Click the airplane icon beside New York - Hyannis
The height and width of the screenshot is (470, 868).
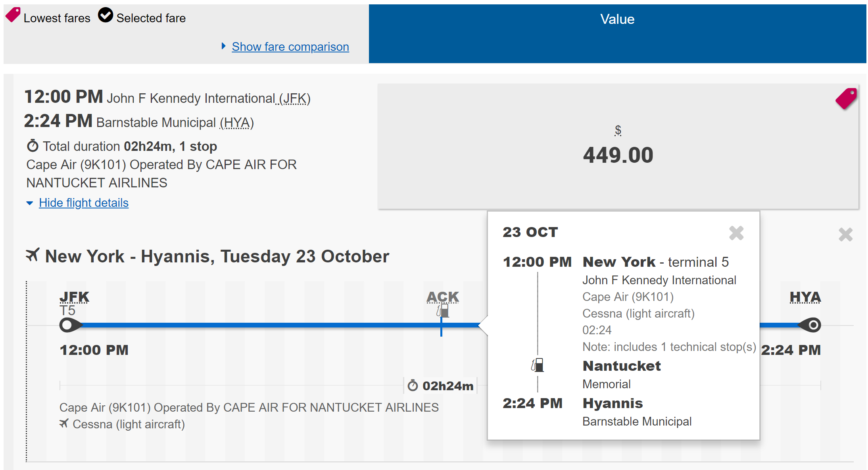pyautogui.click(x=33, y=255)
